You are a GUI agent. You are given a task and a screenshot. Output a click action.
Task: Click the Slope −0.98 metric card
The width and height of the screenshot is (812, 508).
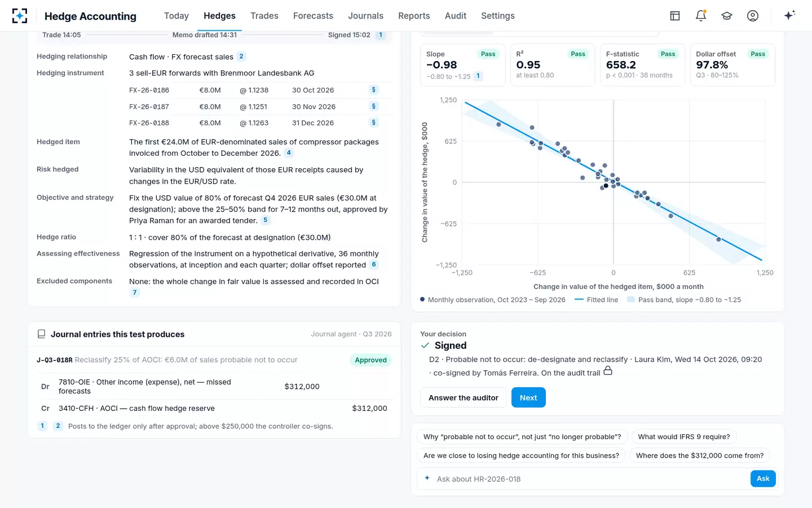point(462,65)
